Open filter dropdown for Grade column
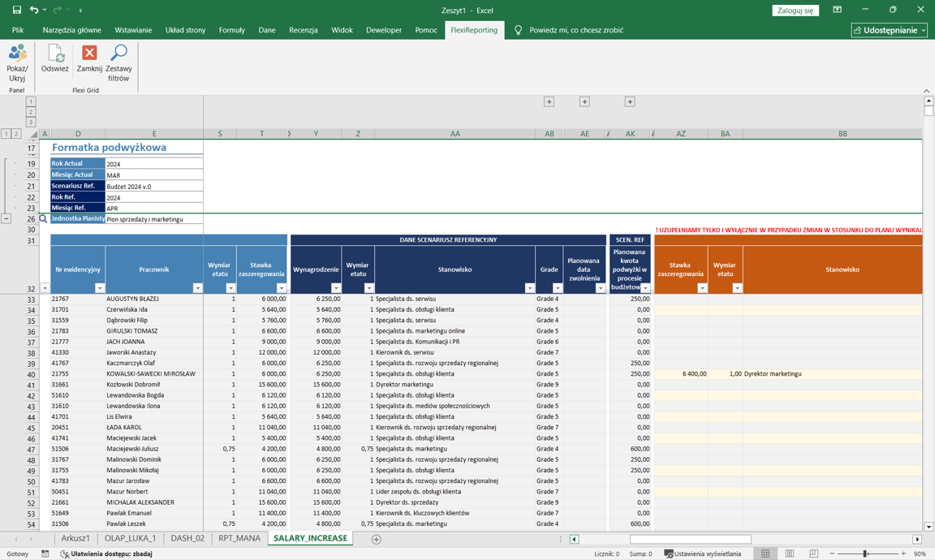The width and height of the screenshot is (935, 560). pyautogui.click(x=558, y=288)
